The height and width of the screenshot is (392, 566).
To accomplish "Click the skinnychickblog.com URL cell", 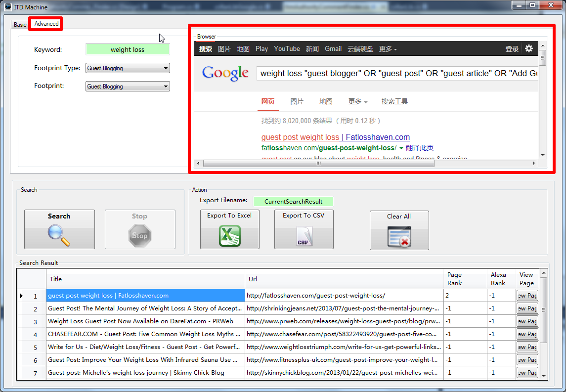I will tap(345, 373).
